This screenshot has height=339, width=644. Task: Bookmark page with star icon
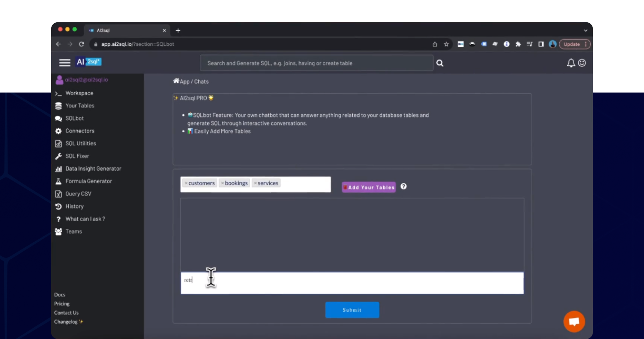446,44
